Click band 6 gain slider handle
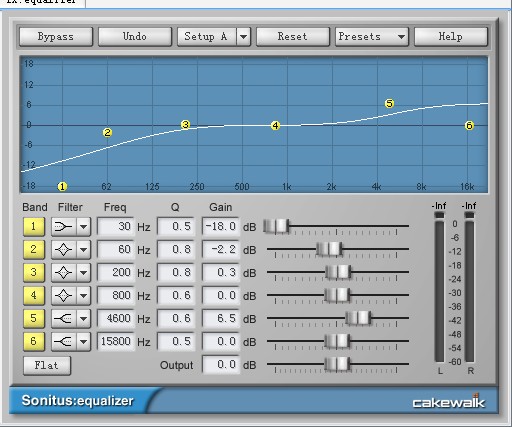This screenshot has height=427, width=512. point(337,341)
